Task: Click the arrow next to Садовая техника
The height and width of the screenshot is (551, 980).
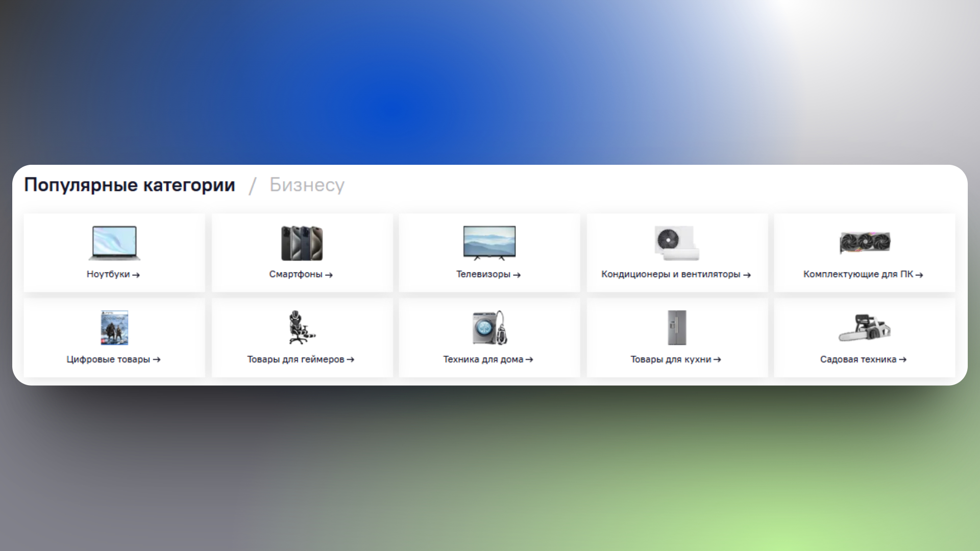Action: click(902, 360)
